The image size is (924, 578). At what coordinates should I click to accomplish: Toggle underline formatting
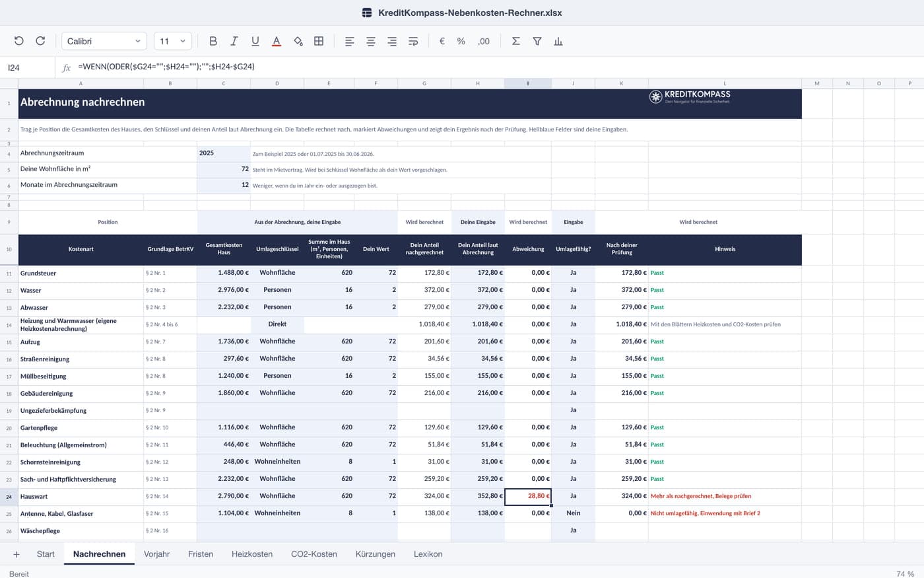pos(255,41)
